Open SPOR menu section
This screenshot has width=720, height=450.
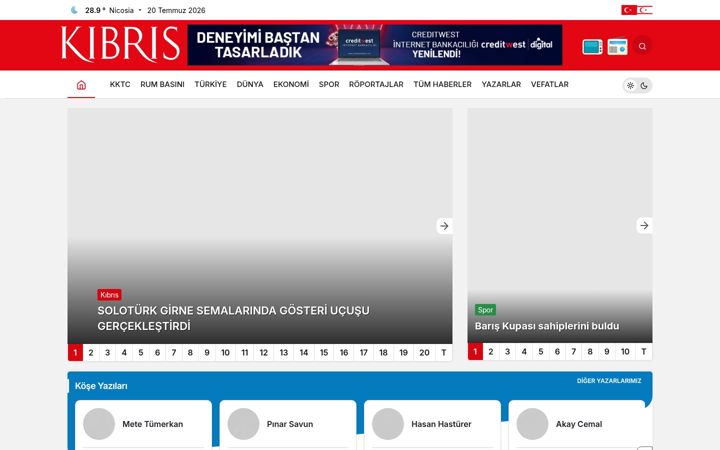(329, 84)
